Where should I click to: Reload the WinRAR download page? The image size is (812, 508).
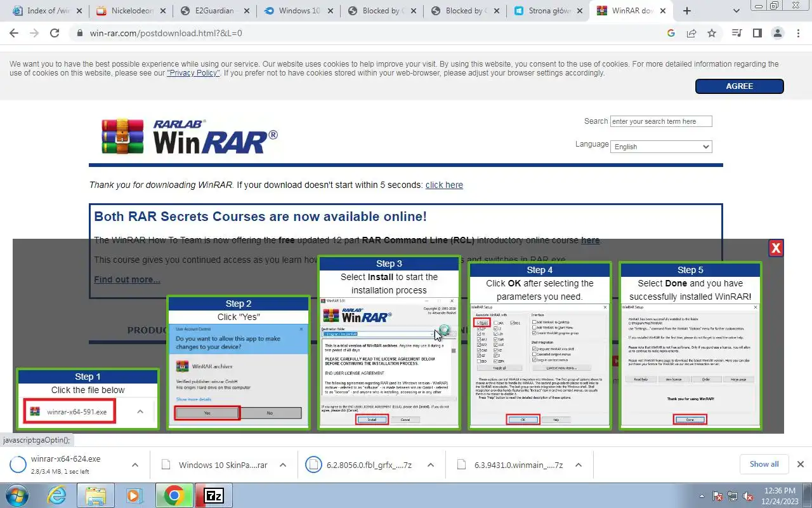coord(55,33)
